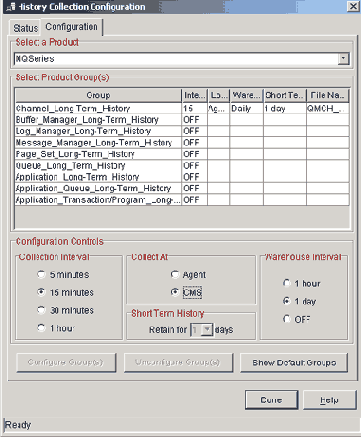361x437 pixels.
Task: Select the Buffer_Manager_Long-Term_History row
Action: pos(182,120)
